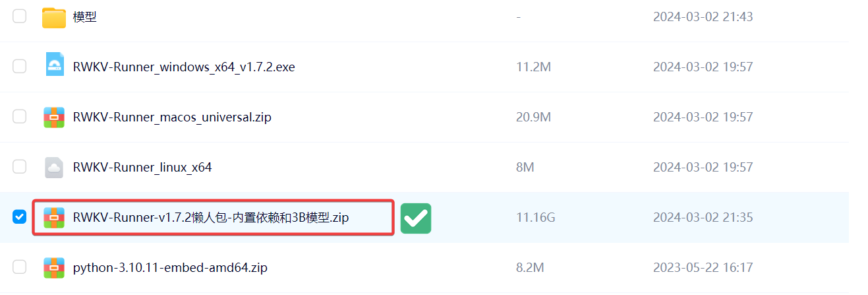The image size is (868, 295).
Task: Click the zip icon for python-3.10.11-embed-amd64.zip
Action: coord(54,267)
